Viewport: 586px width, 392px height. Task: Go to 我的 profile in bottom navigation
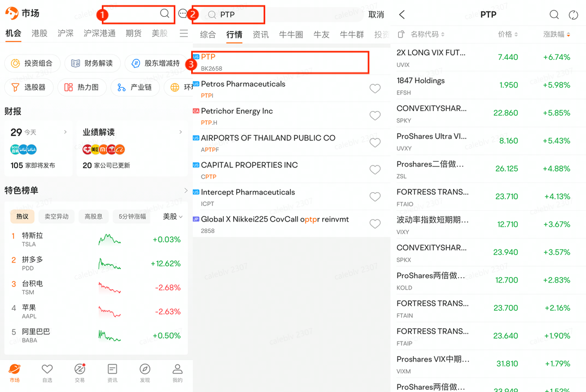[x=178, y=373]
